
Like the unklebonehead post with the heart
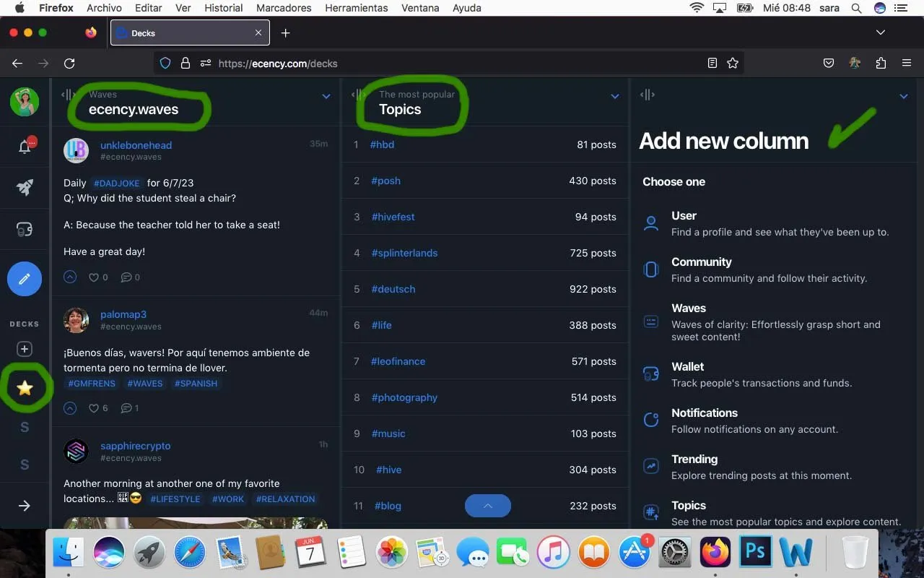93,277
